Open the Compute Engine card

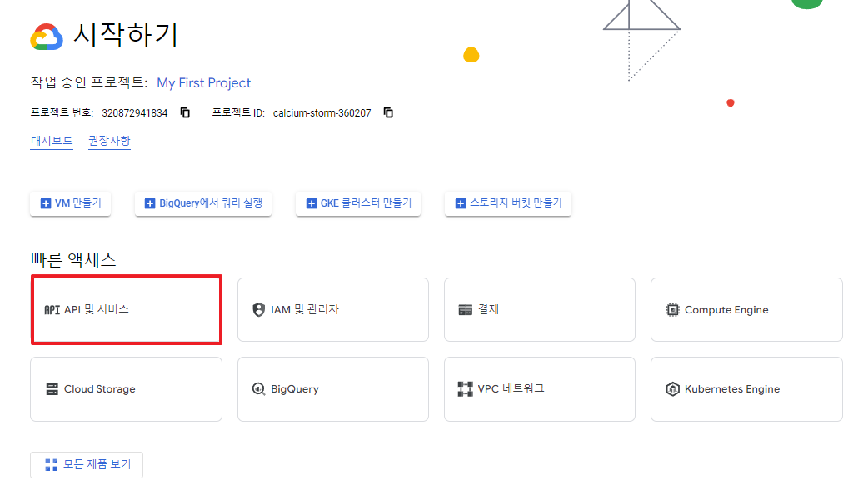(746, 309)
